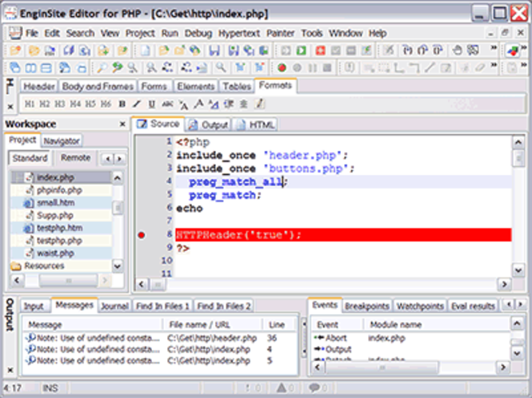Open the Painter menu
The width and height of the screenshot is (532, 398).
[x=280, y=34]
